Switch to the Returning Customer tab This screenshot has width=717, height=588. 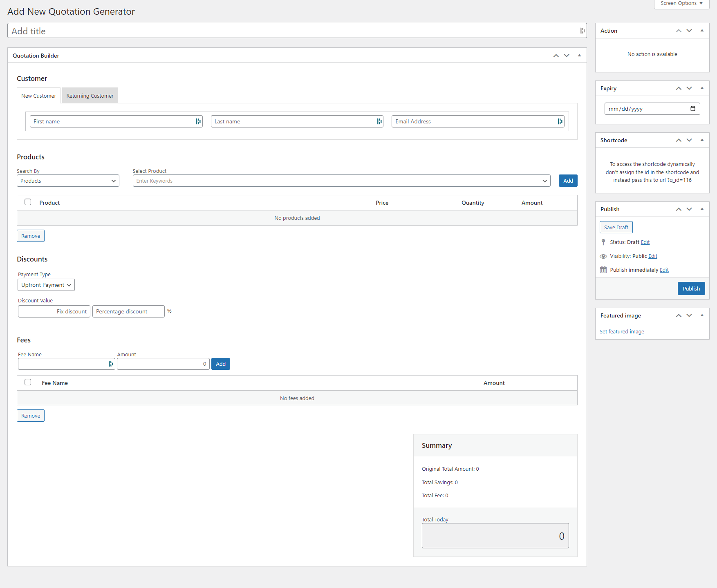[x=90, y=96]
